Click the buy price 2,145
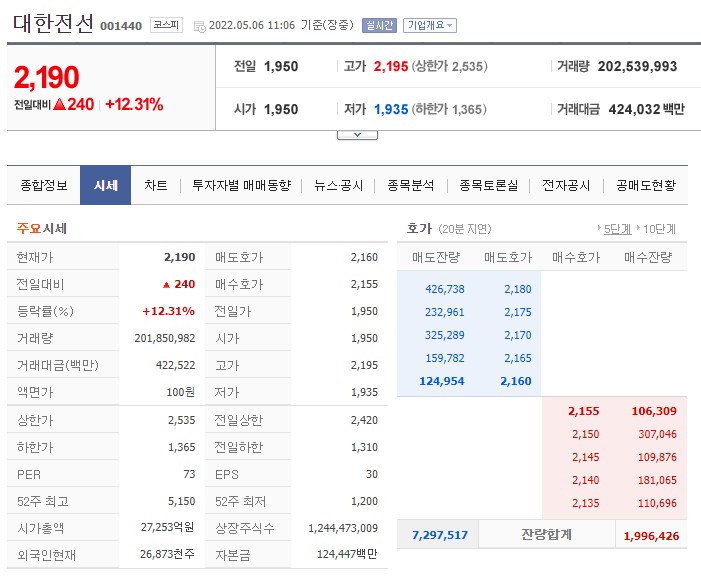The height and width of the screenshot is (582, 701). [x=586, y=457]
